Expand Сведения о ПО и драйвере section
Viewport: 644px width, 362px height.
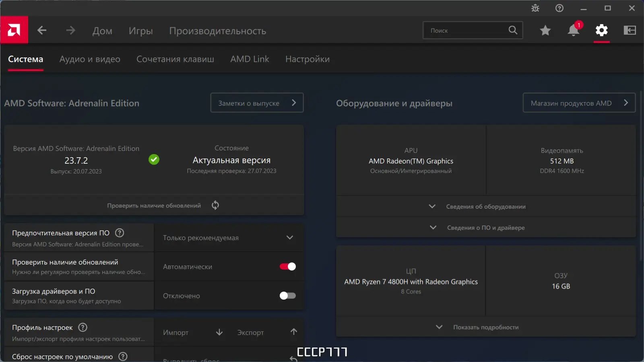[486, 228]
